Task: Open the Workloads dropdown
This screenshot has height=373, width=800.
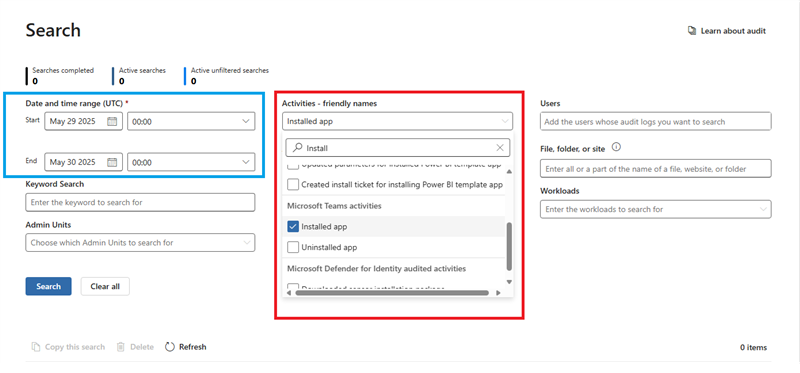Action: point(656,209)
